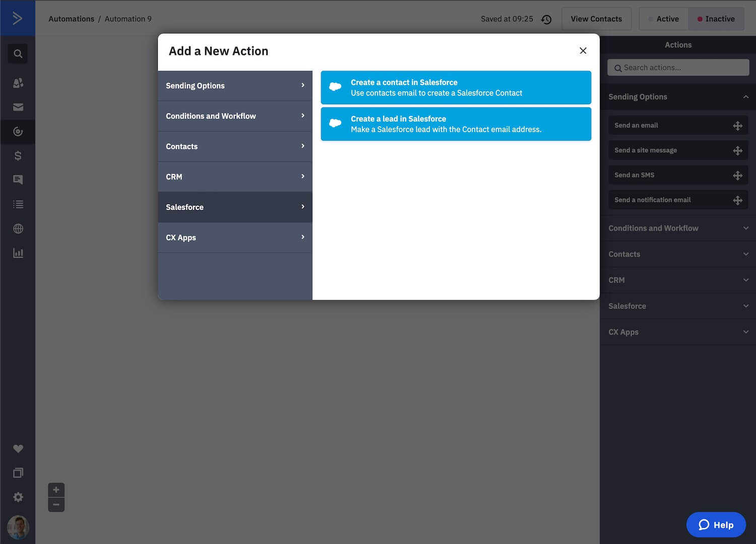Select Contacts category in dialog

pyautogui.click(x=235, y=146)
